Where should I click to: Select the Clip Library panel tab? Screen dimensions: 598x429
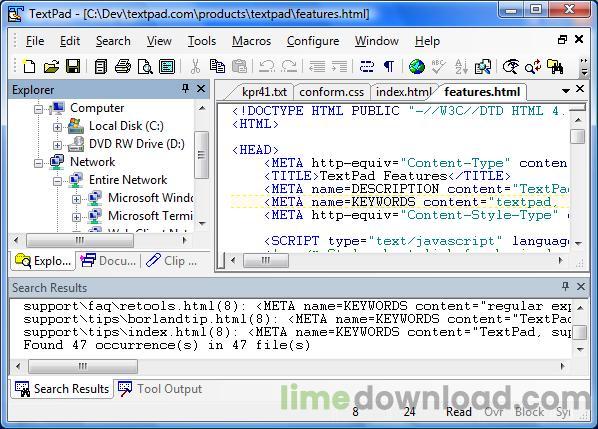tap(172, 261)
